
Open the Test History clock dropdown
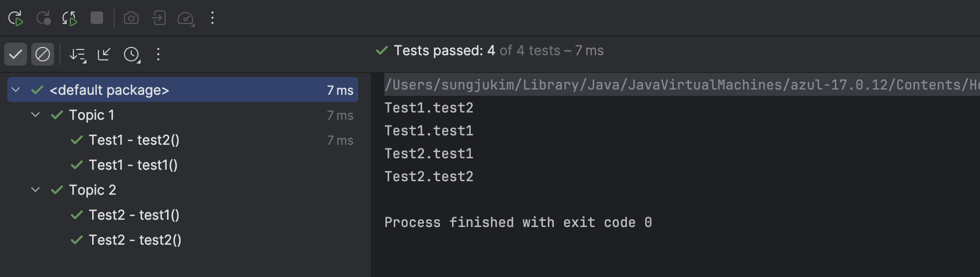coord(132,55)
